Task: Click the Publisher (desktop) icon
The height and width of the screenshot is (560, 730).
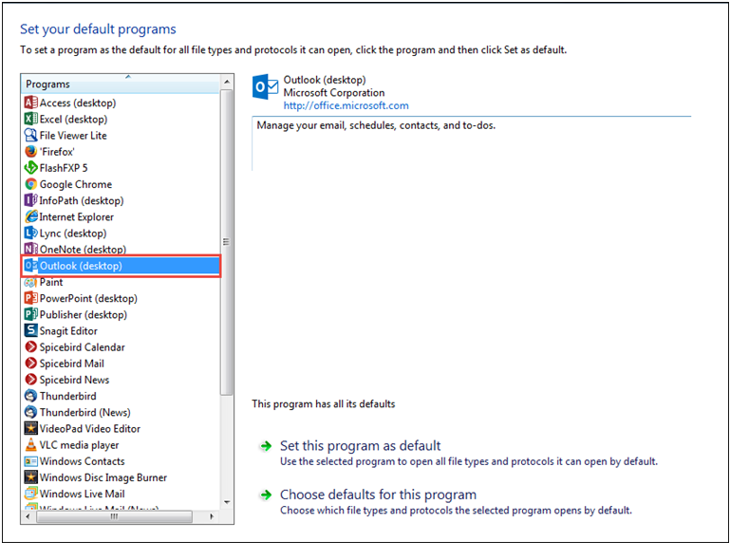Action: coord(30,314)
